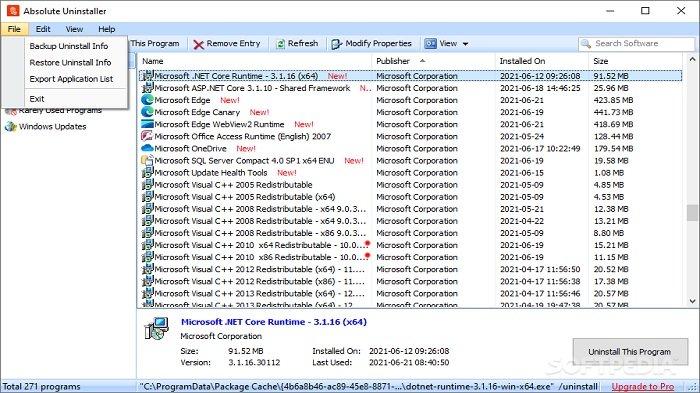
Task: Click the large program icon in details pane
Action: pyautogui.click(x=157, y=329)
